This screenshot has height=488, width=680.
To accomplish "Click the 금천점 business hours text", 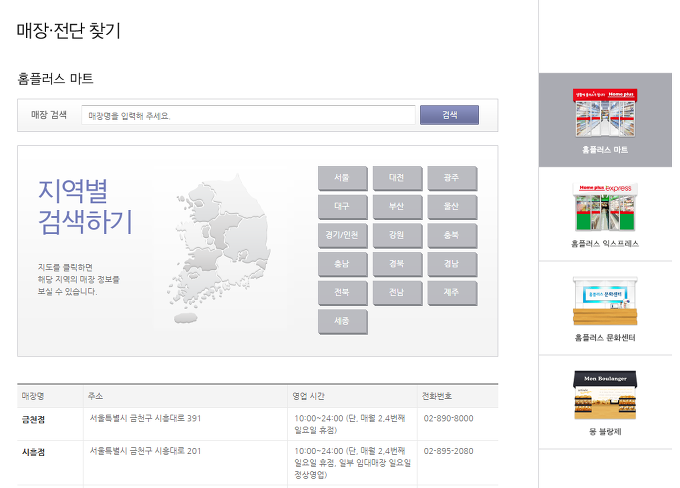I will coord(350,424).
